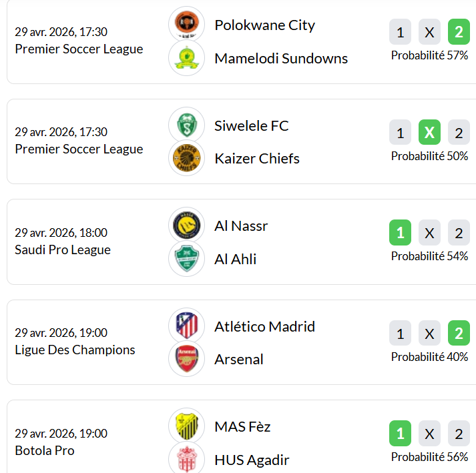Viewport: 476px width, 473px height.
Task: Choose outcome 1 for Atlético Madrid vs Arsenal
Action: (400, 333)
